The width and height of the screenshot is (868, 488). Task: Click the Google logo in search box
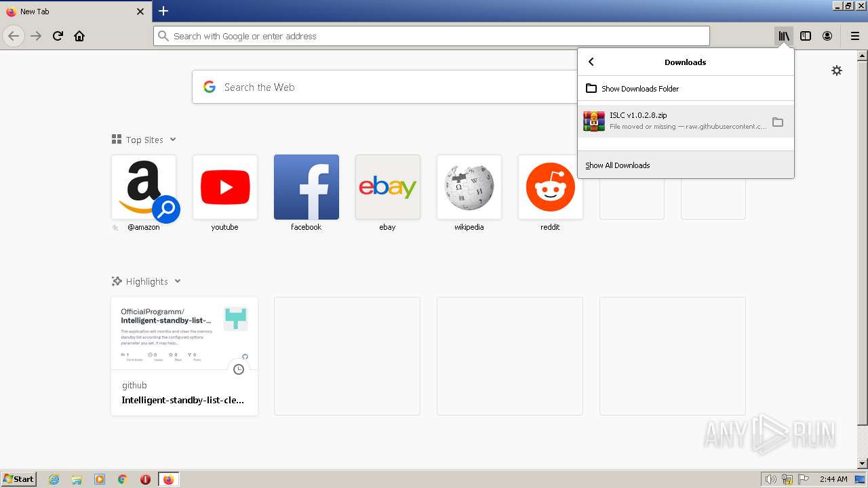pos(210,87)
